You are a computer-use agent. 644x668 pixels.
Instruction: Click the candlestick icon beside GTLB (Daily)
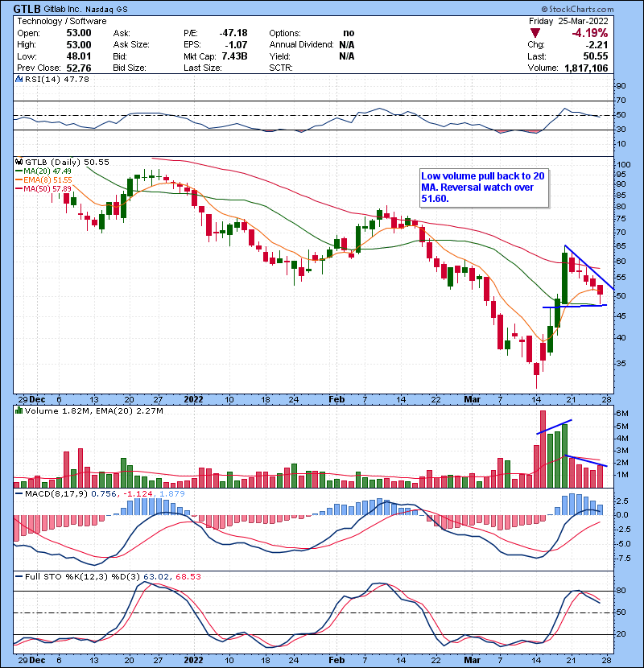coord(19,162)
